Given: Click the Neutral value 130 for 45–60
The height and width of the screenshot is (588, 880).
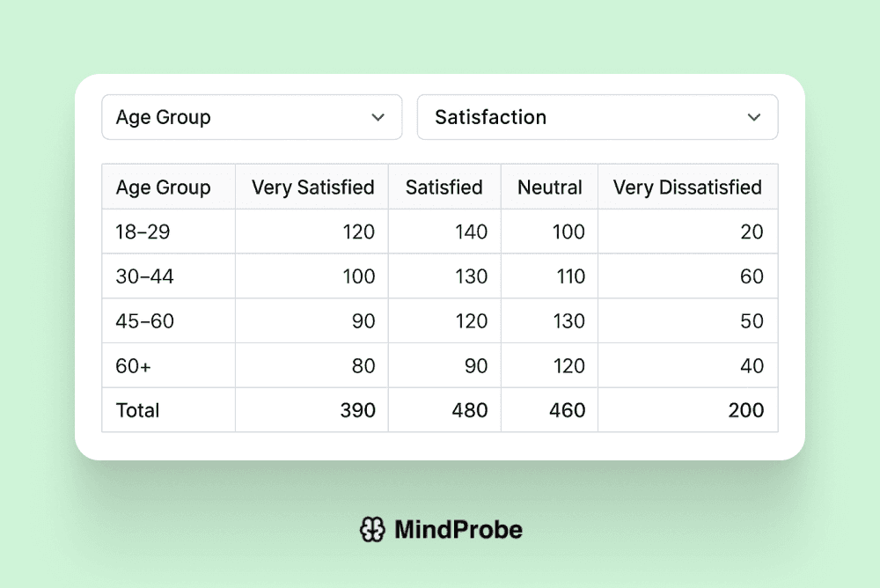Looking at the screenshot, I should point(568,320).
